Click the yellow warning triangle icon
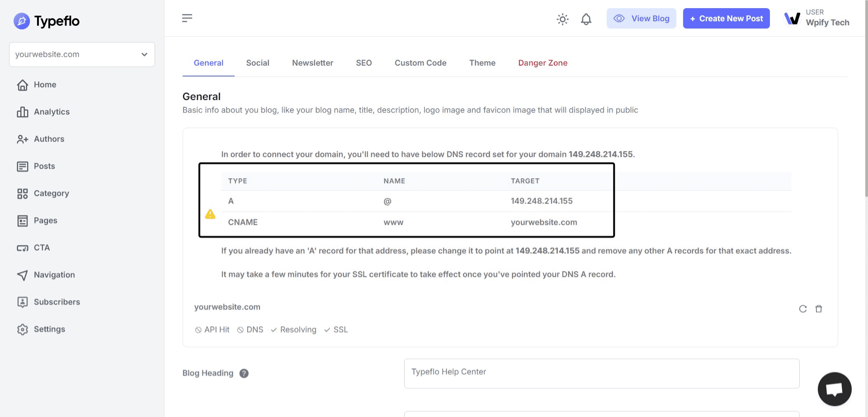The width and height of the screenshot is (868, 417). (210, 214)
